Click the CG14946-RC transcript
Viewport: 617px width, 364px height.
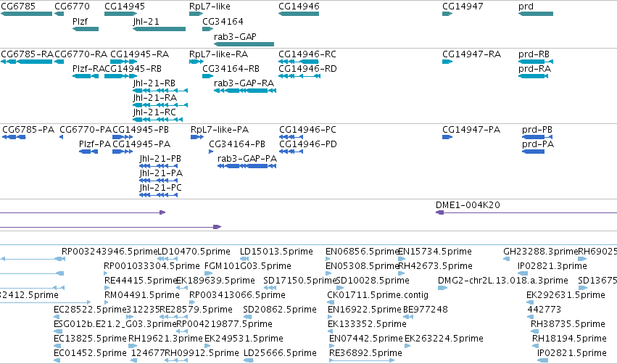point(299,62)
